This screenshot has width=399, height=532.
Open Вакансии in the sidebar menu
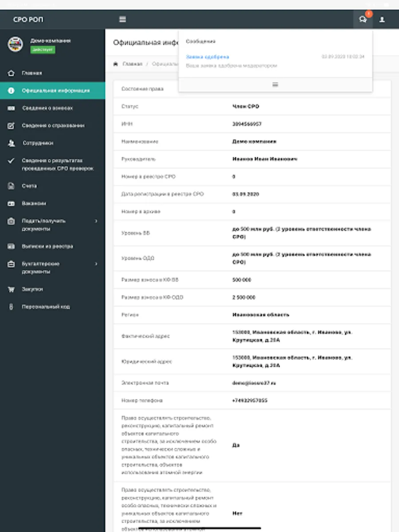coord(34,203)
